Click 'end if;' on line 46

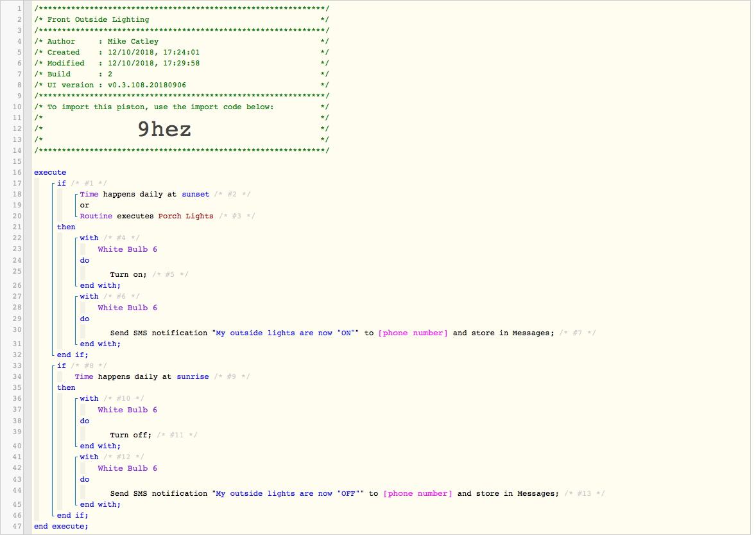pos(73,515)
